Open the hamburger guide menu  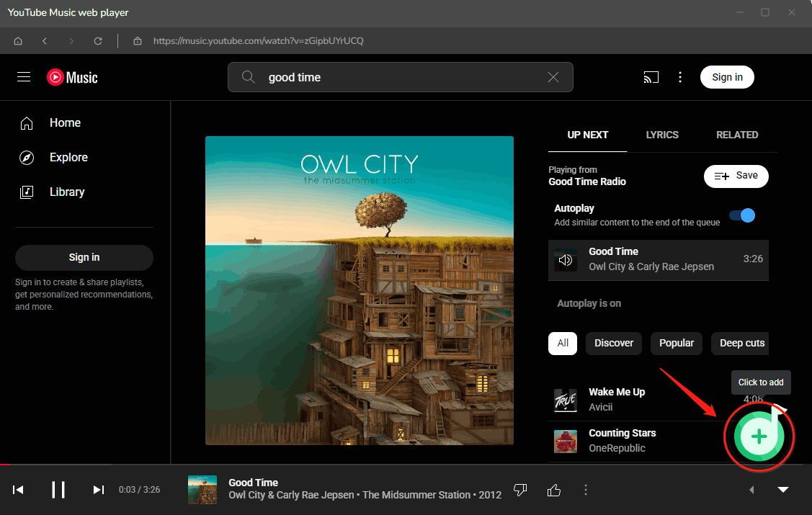(x=24, y=77)
